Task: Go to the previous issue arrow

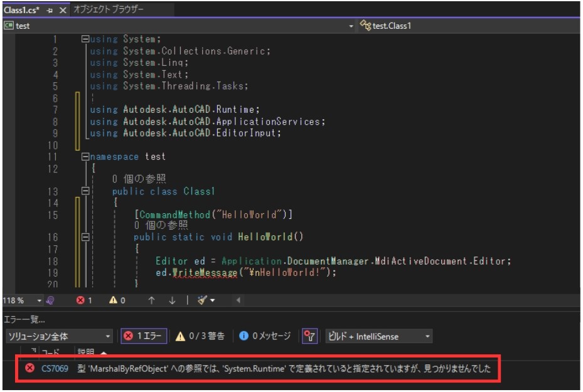Action: (151, 300)
